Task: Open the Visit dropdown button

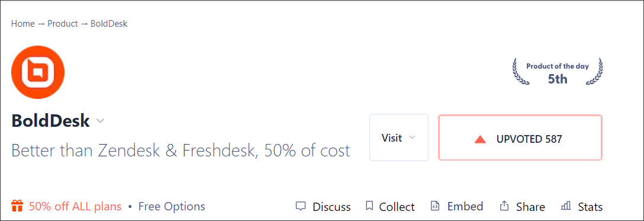Action: [399, 137]
